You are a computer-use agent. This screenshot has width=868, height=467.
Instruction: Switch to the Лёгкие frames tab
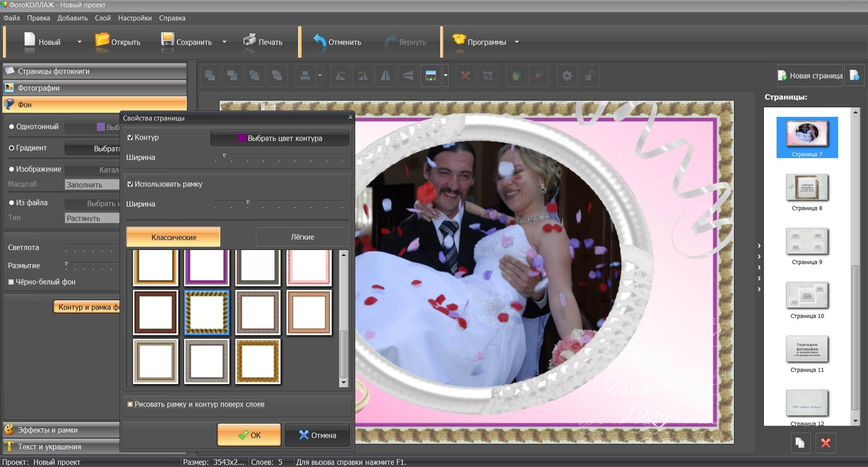302,237
